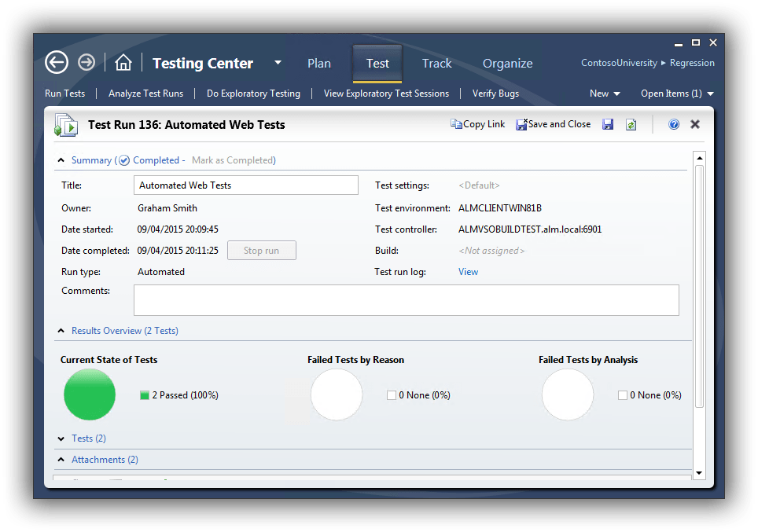Go back with the back arrow

pos(57,62)
